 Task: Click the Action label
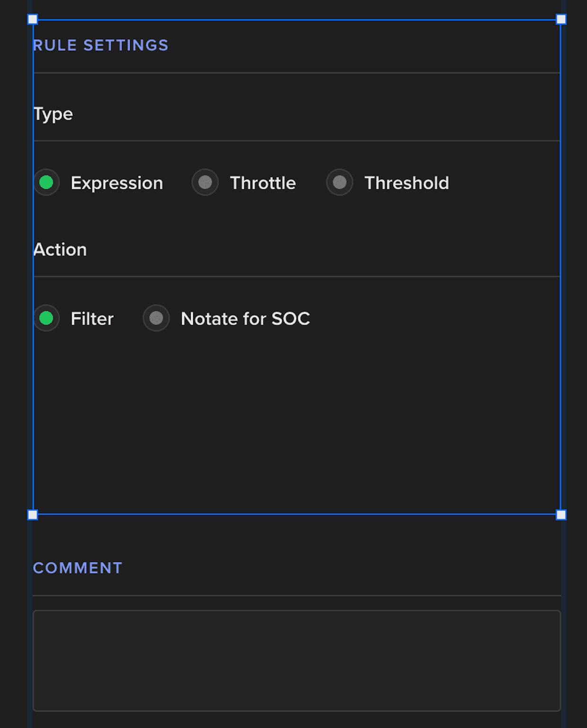(x=60, y=250)
